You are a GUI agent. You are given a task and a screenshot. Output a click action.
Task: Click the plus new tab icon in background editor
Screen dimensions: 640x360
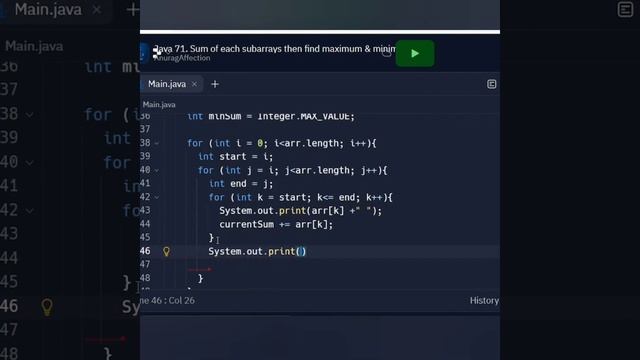pos(133,9)
